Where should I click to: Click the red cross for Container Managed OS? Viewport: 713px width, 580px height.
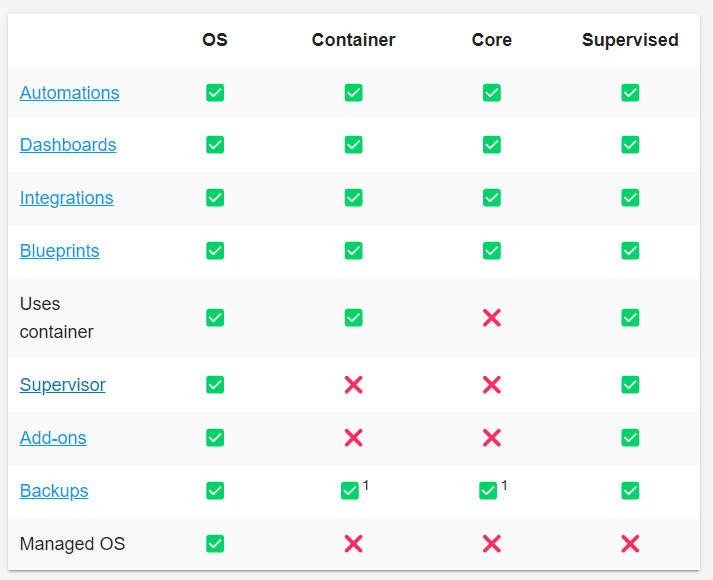pos(353,544)
